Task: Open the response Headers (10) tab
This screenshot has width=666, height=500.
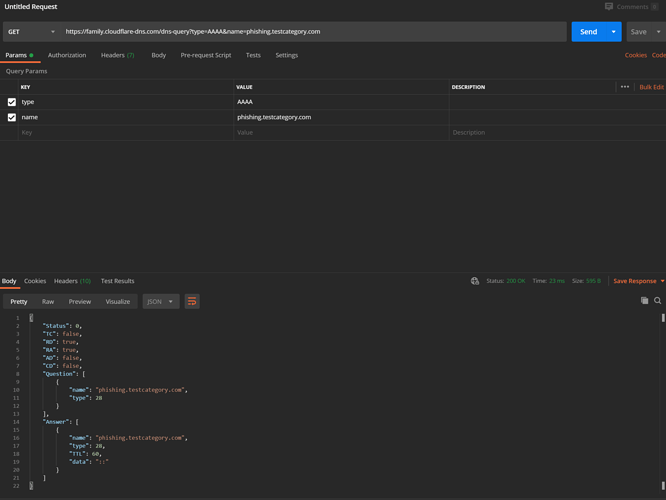Action: tap(72, 281)
